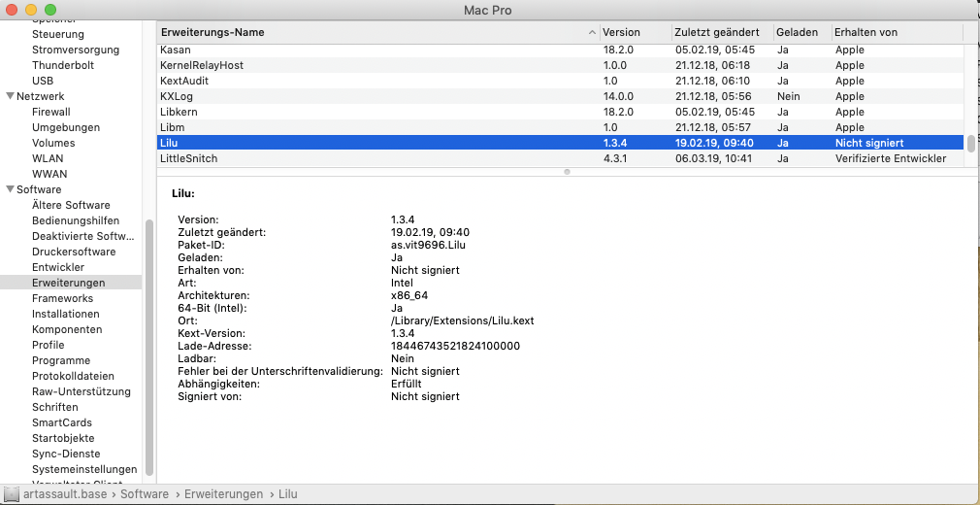Select the Kasan extension row
This screenshot has height=505, width=980.
point(560,50)
